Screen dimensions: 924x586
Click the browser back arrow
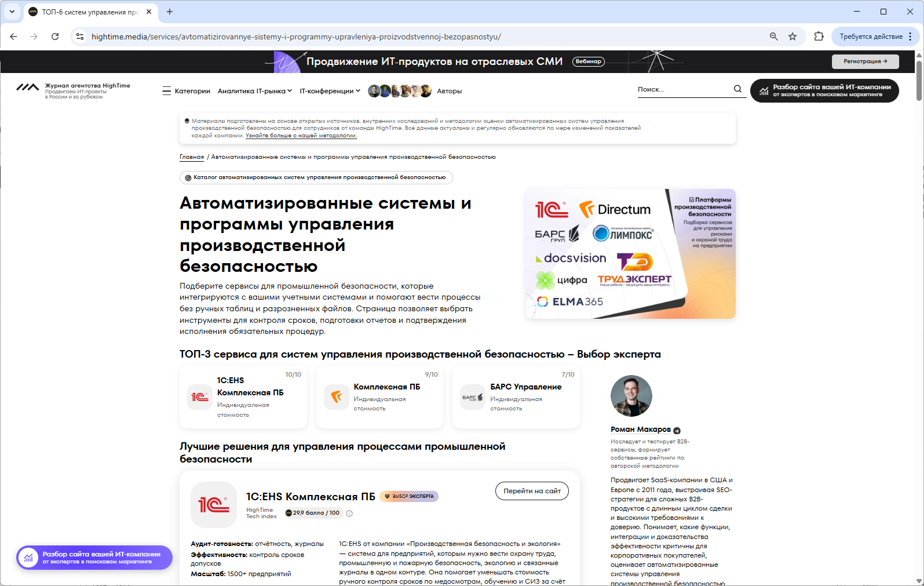point(14,37)
